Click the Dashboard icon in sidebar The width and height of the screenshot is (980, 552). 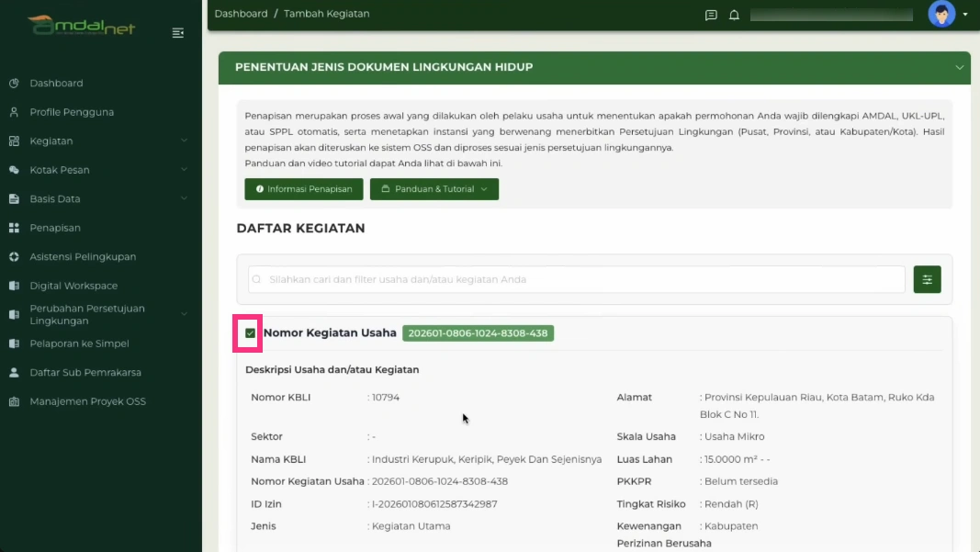[14, 84]
